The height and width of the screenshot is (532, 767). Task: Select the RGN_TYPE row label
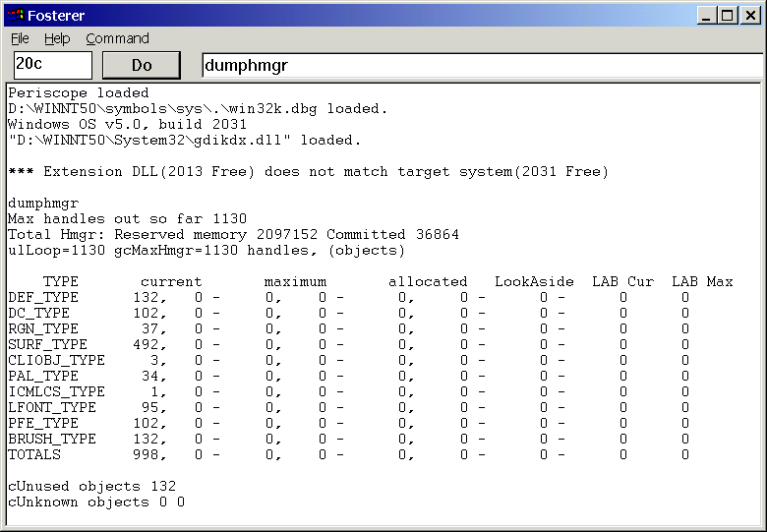coord(43,329)
